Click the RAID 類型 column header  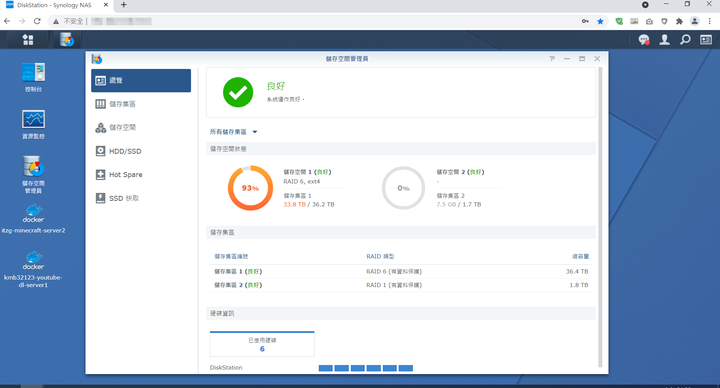click(380, 257)
